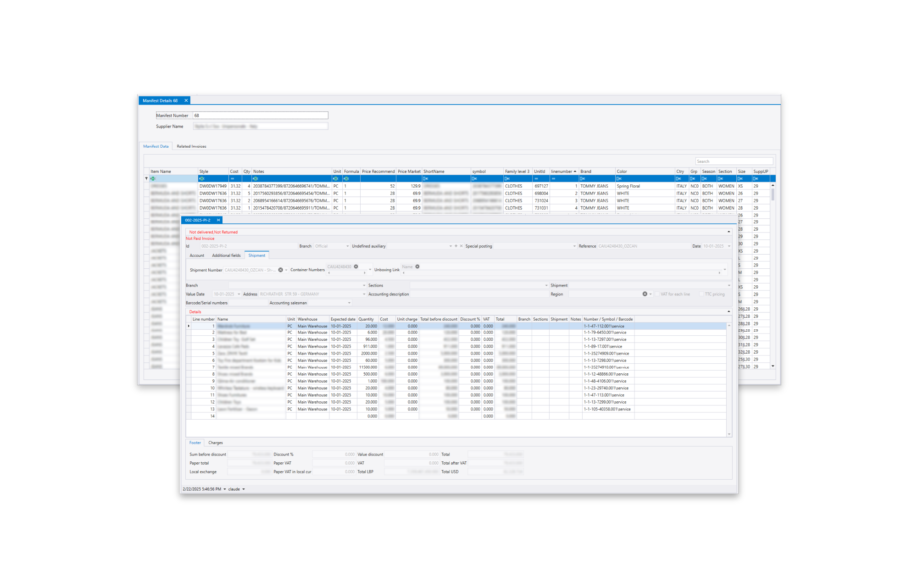
Task: Click the Price Market column header
Action: 409,172
